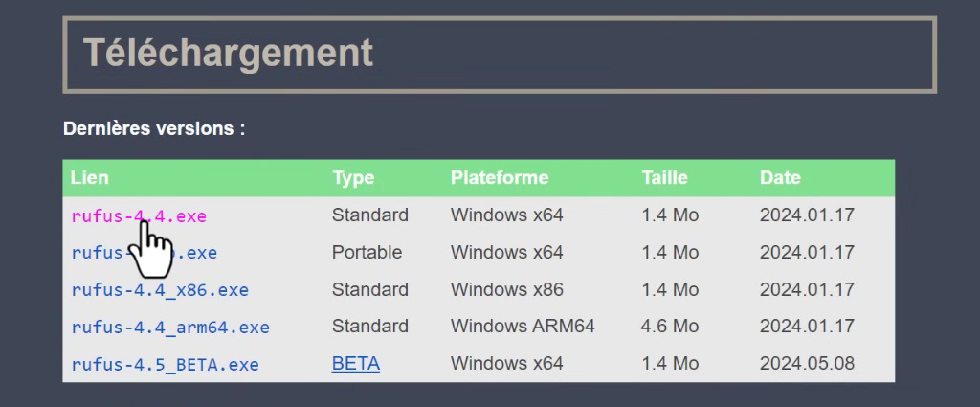The width and height of the screenshot is (980, 407).
Task: Click the "Dernières versions :" label
Action: pos(154,128)
